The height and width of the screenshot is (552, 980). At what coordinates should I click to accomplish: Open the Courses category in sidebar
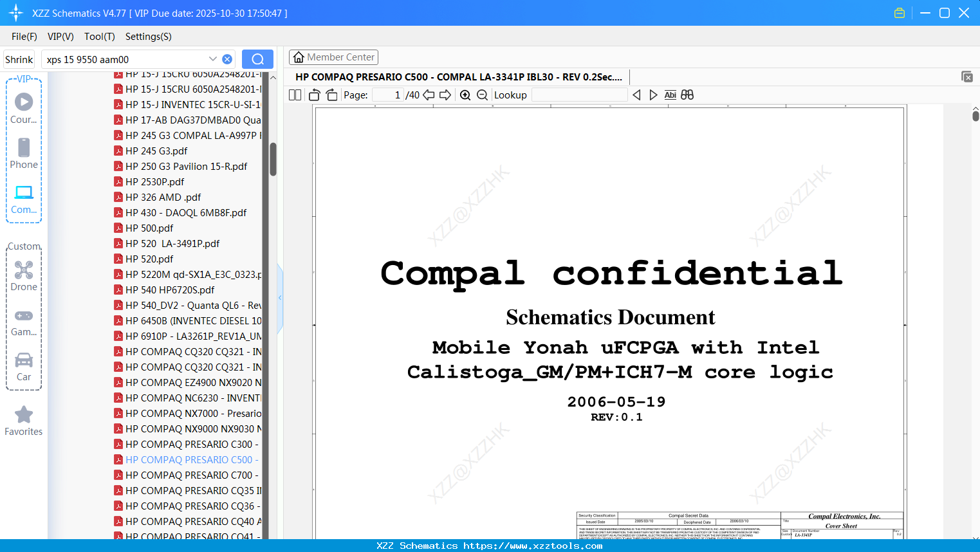coord(24,108)
